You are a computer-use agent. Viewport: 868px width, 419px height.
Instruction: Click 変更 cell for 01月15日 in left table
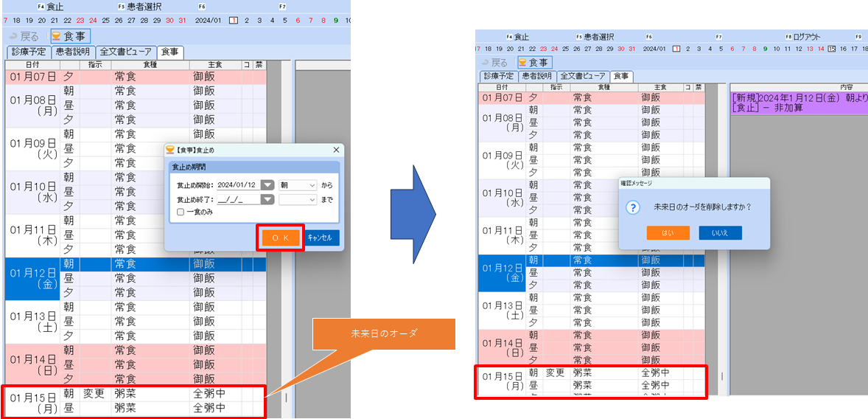tap(95, 394)
